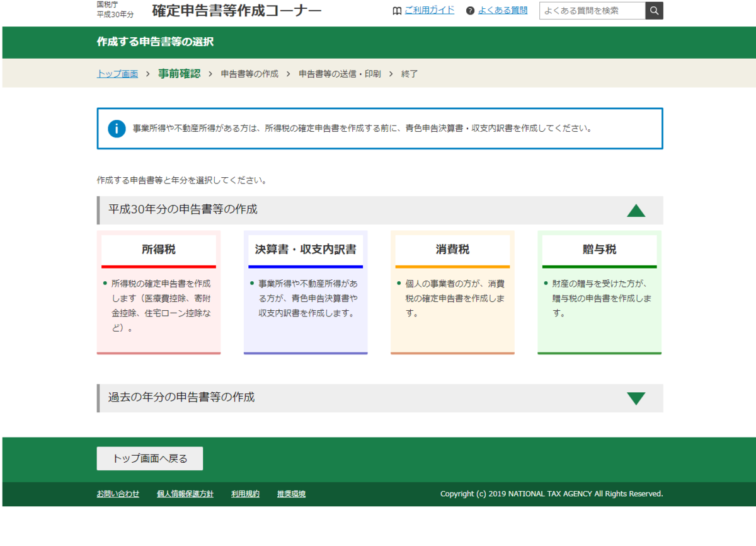This screenshot has width=756, height=546.
Task: Click the 過去の年分の申告書等の作成 section header
Action: point(380,398)
